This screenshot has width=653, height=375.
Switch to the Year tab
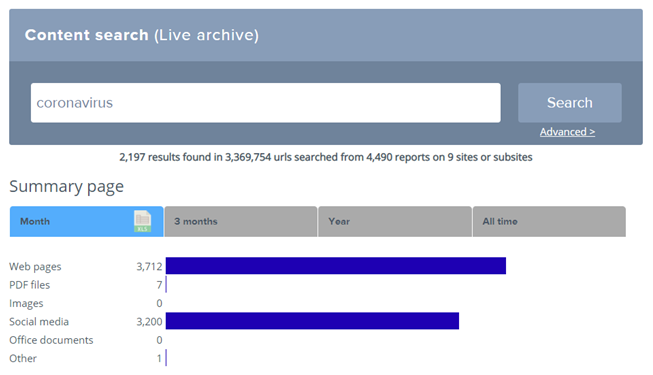(395, 222)
